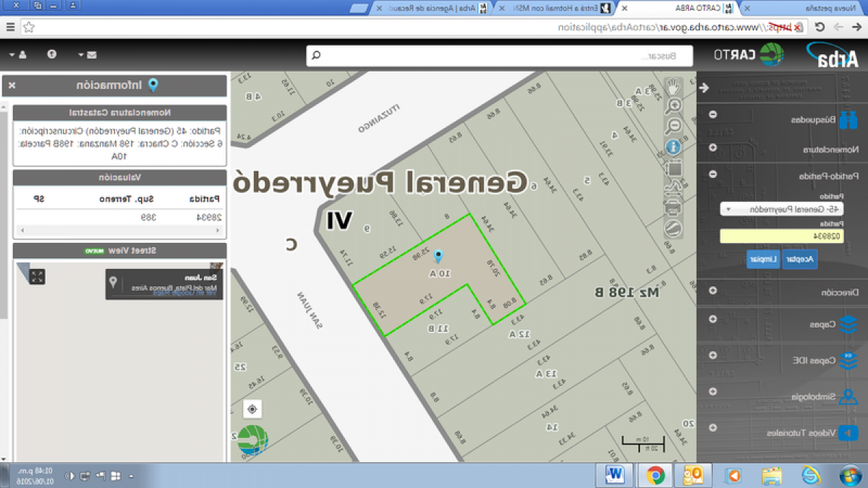Select the measure area tool
The height and width of the screenshot is (488, 868).
point(673,167)
